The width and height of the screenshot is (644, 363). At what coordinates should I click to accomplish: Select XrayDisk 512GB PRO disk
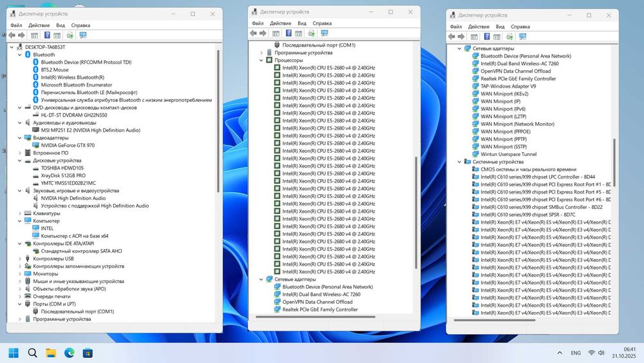[x=63, y=175]
